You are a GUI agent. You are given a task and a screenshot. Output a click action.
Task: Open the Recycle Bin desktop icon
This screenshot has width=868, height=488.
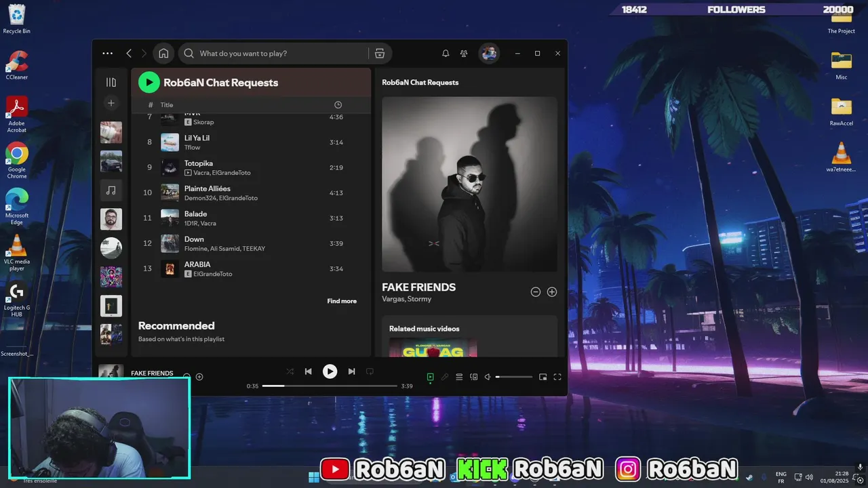pyautogui.click(x=16, y=19)
